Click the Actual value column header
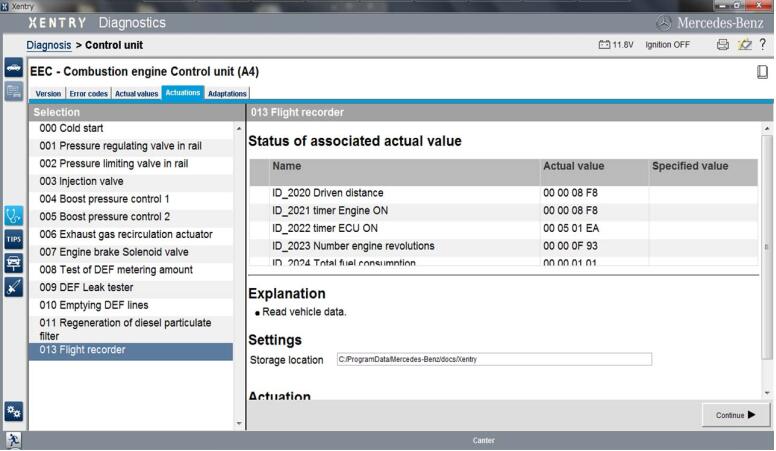776x451 pixels. pyautogui.click(x=595, y=172)
